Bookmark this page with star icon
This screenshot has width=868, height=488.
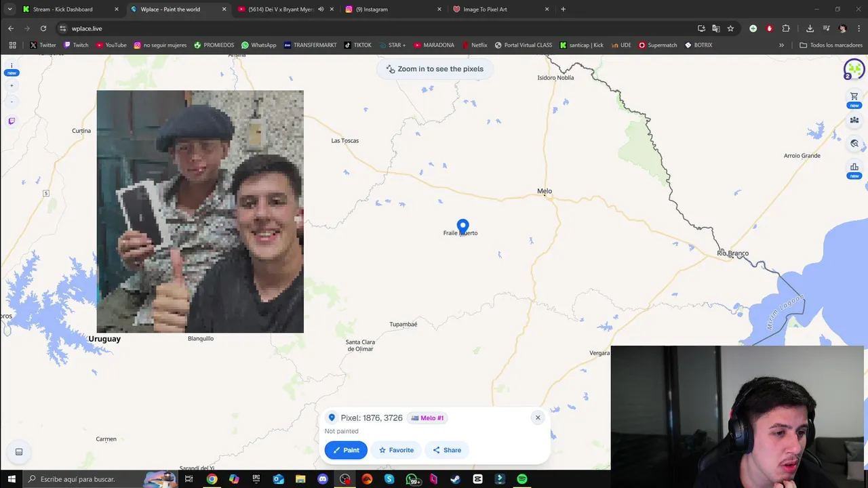click(730, 28)
